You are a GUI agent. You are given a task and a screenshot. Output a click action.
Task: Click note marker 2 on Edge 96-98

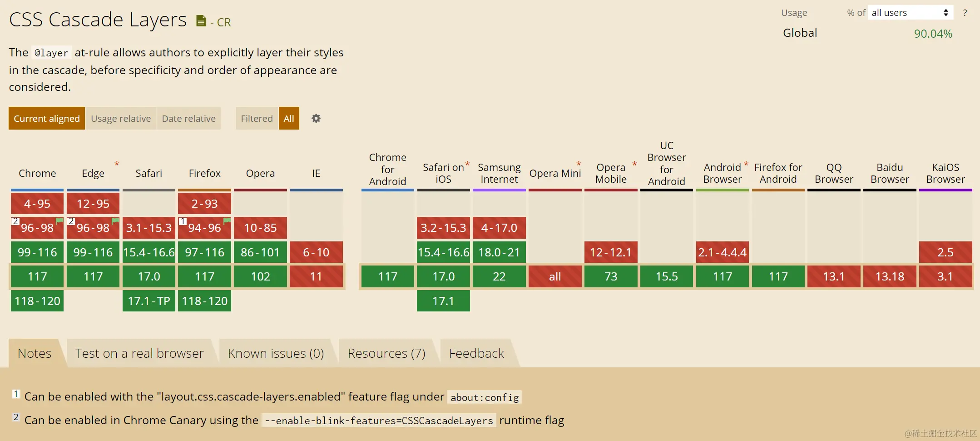[x=71, y=221]
